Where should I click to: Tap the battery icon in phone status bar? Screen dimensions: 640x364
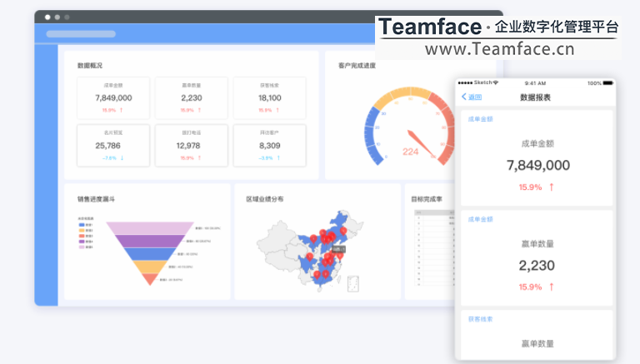608,82
